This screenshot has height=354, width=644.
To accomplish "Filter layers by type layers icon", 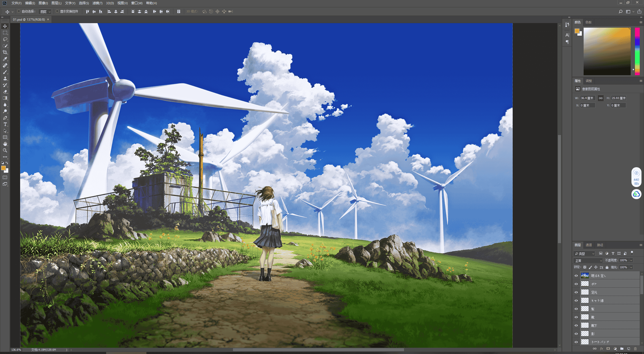I will click(x=613, y=253).
